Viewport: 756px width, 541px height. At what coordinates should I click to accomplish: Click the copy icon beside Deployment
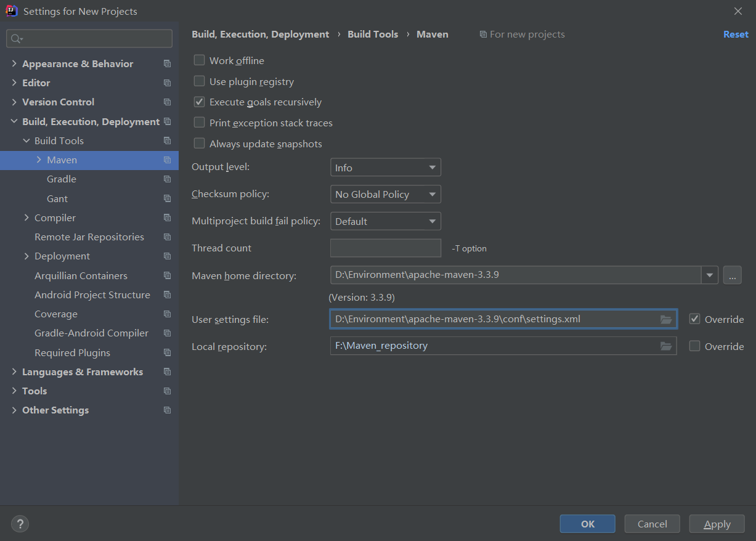click(x=167, y=256)
